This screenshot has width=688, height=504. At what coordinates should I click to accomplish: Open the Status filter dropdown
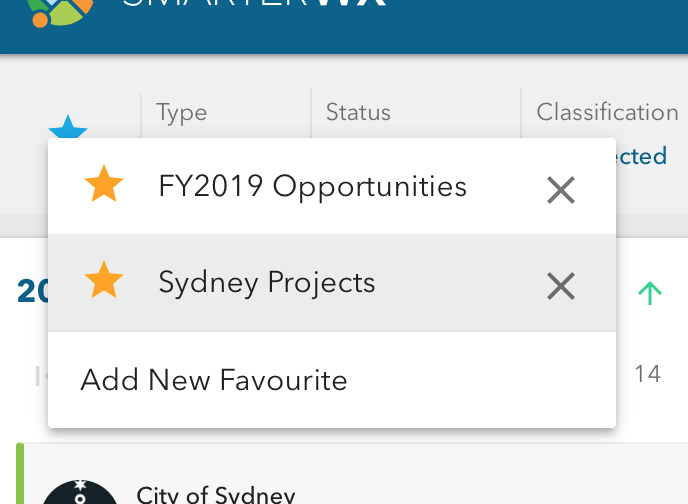(x=358, y=112)
